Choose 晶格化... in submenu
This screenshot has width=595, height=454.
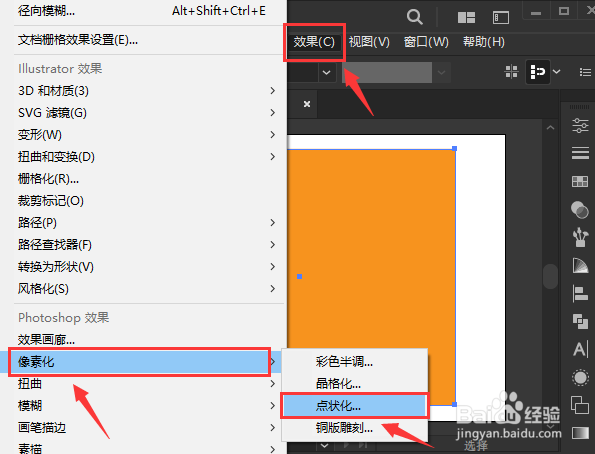pos(354,384)
